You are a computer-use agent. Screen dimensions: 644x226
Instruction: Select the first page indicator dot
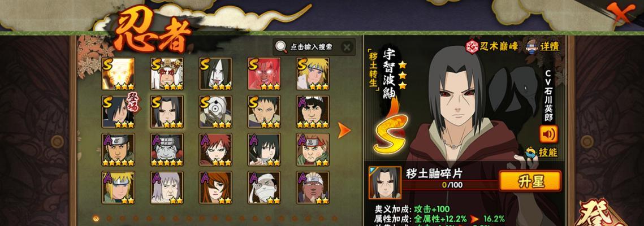[96, 219]
